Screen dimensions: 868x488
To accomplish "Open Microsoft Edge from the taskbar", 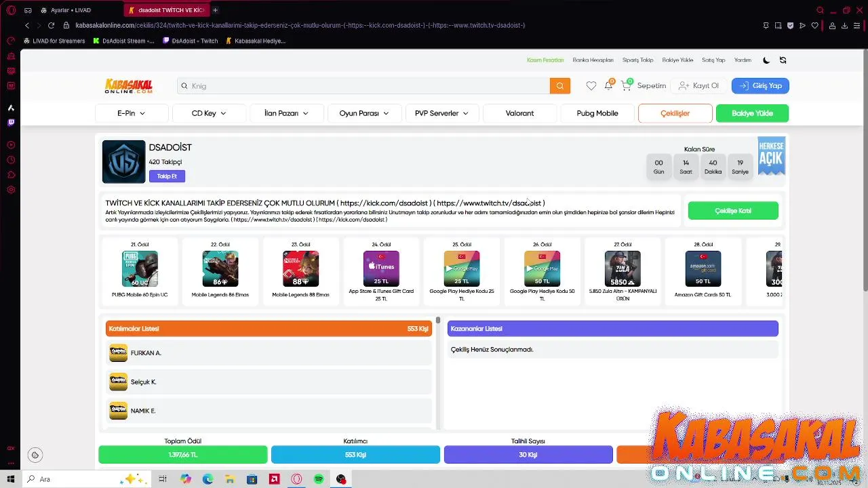I will click(208, 479).
